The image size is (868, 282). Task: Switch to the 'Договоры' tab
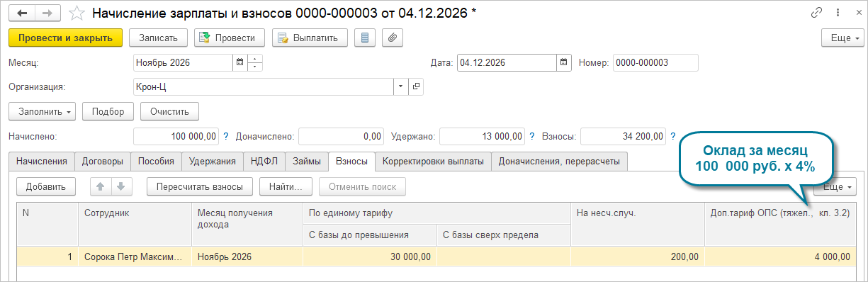(103, 162)
